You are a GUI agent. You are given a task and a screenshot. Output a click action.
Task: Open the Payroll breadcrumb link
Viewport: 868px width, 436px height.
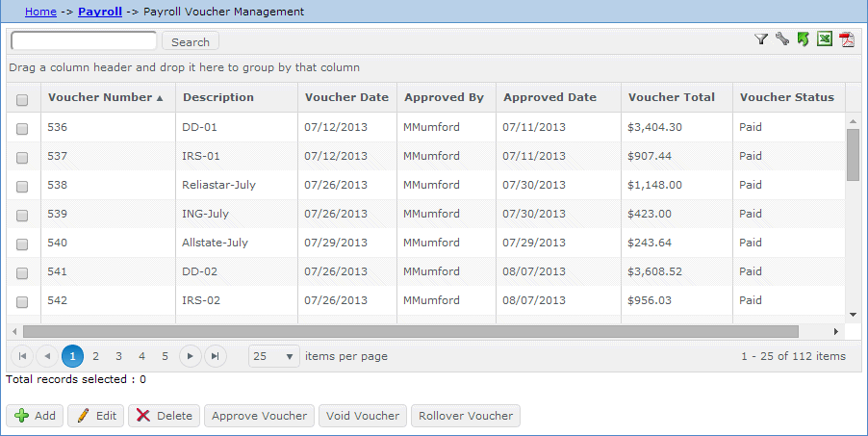(99, 12)
